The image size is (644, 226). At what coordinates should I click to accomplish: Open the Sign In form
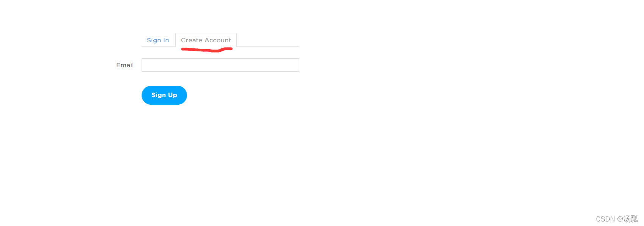158,40
